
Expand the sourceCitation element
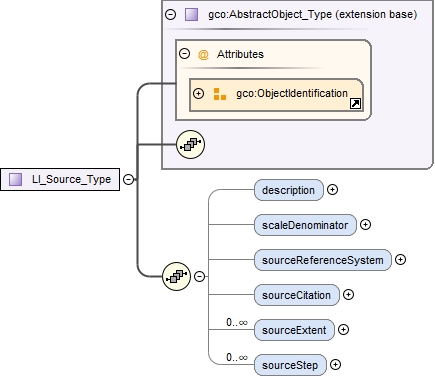(x=348, y=295)
